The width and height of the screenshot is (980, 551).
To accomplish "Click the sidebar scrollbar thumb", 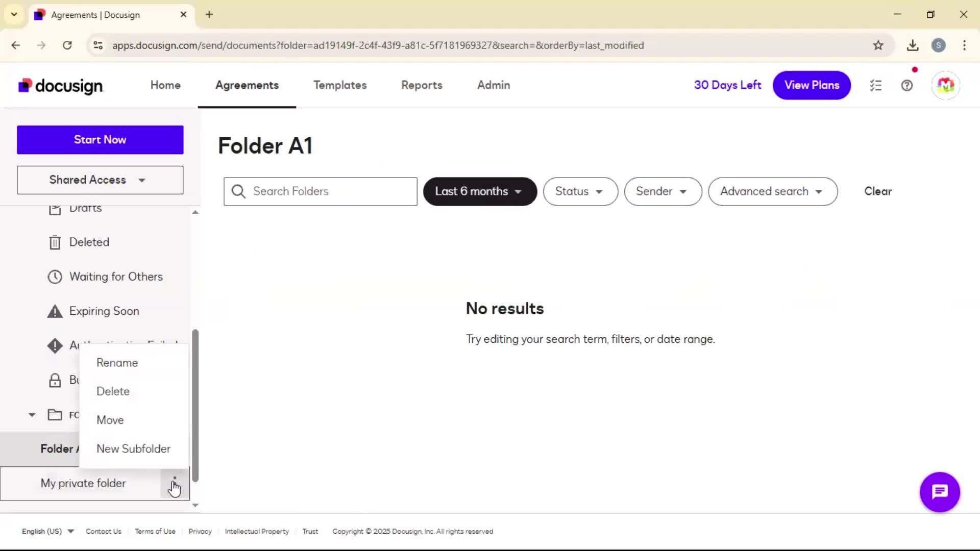I will point(195,406).
